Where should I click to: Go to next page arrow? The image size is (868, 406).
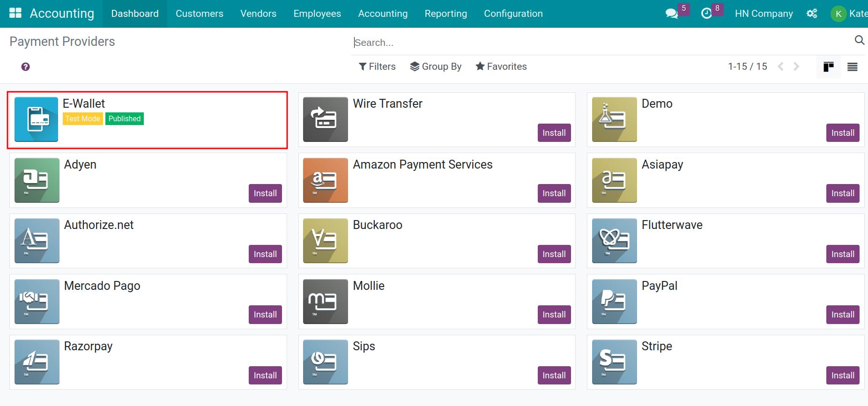coord(796,66)
